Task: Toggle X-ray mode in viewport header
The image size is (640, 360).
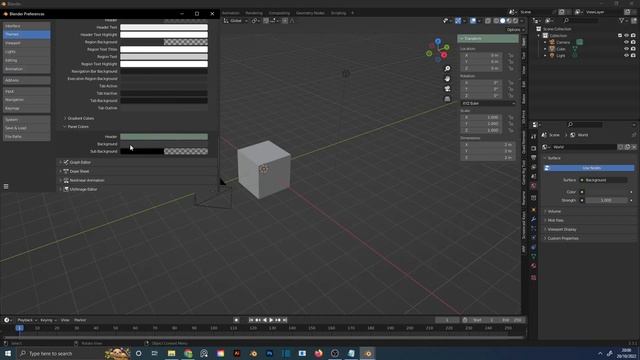Action: (x=488, y=21)
